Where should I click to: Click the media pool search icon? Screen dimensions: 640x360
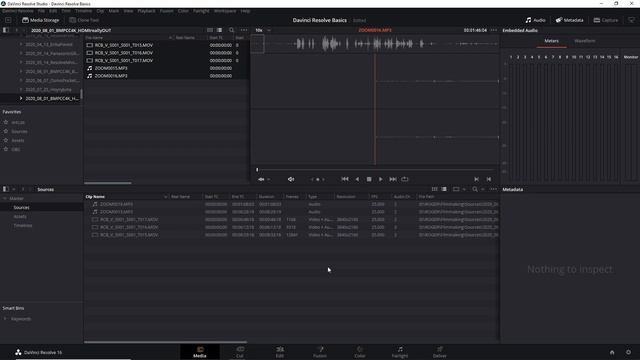(x=475, y=189)
